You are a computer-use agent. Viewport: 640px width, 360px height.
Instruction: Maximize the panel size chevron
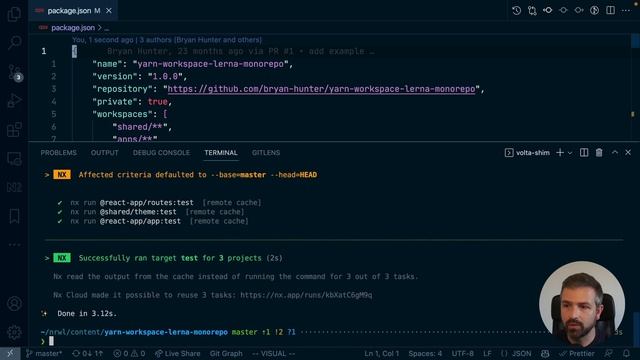pos(615,152)
